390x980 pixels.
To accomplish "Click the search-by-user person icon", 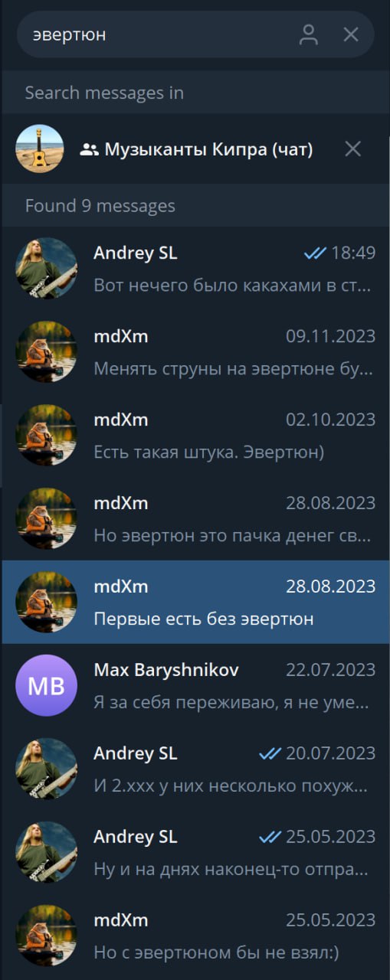I will (308, 34).
